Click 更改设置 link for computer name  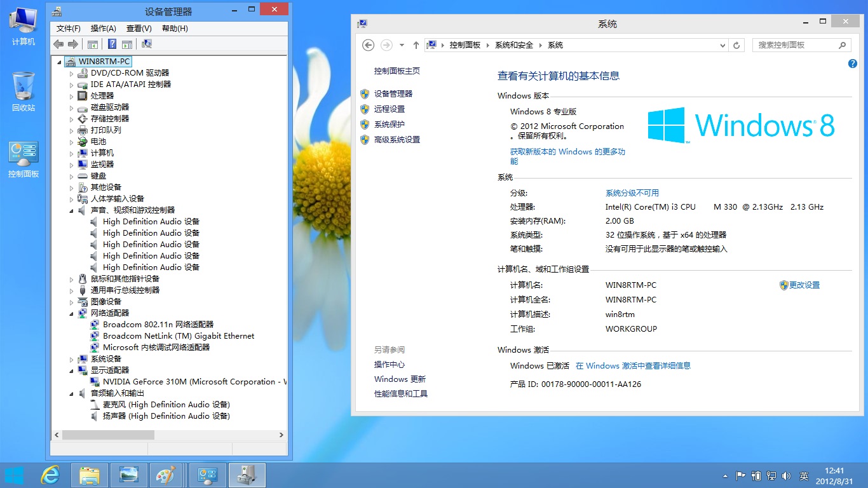804,285
